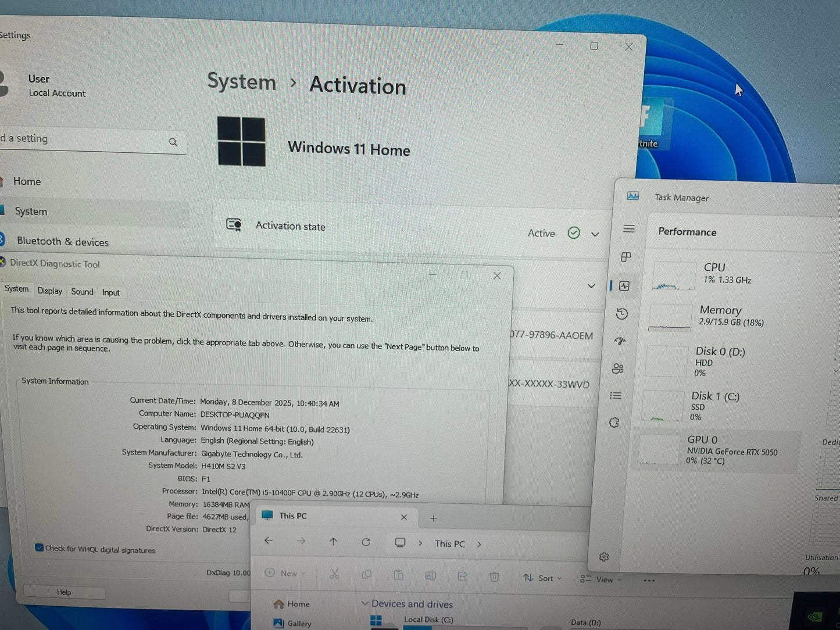Expand chevron after This PC in address bar
The width and height of the screenshot is (840, 630).
479,545
